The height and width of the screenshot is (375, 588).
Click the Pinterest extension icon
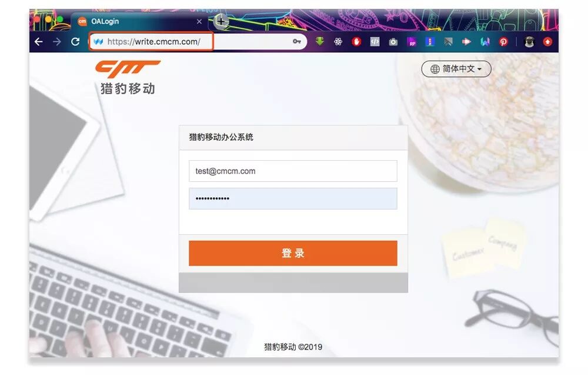pos(503,42)
